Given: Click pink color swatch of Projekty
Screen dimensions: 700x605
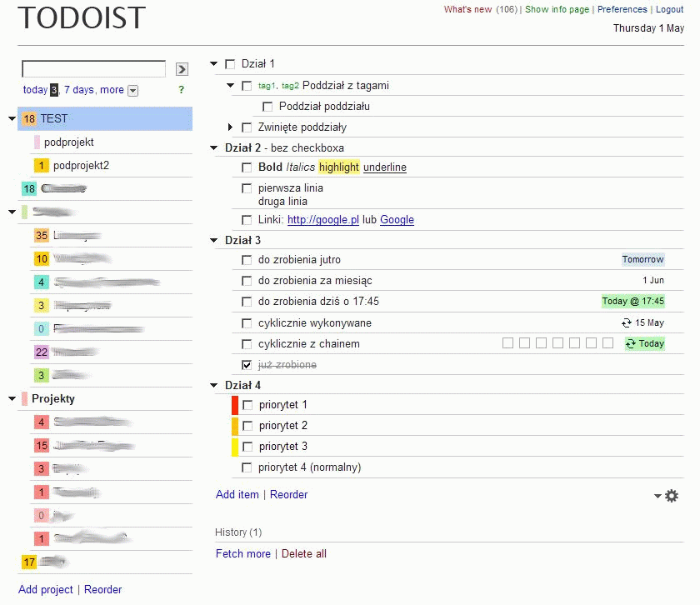Looking at the screenshot, I should (x=24, y=398).
